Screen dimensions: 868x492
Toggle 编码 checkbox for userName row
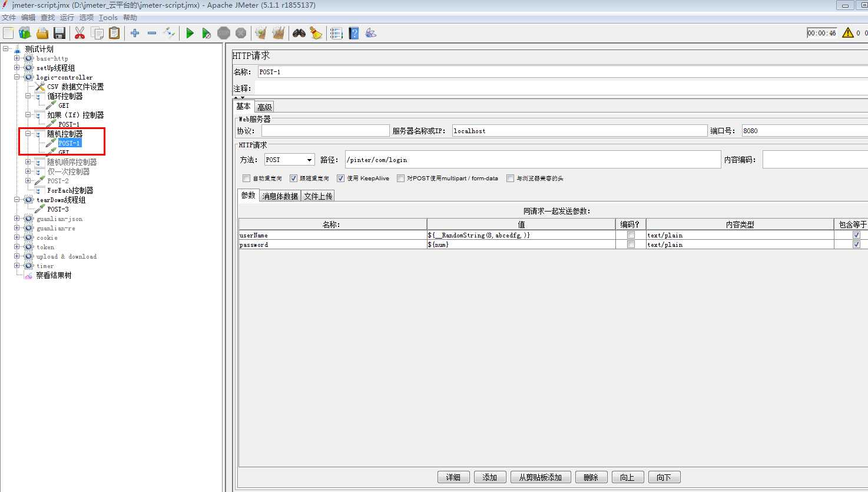coord(631,235)
